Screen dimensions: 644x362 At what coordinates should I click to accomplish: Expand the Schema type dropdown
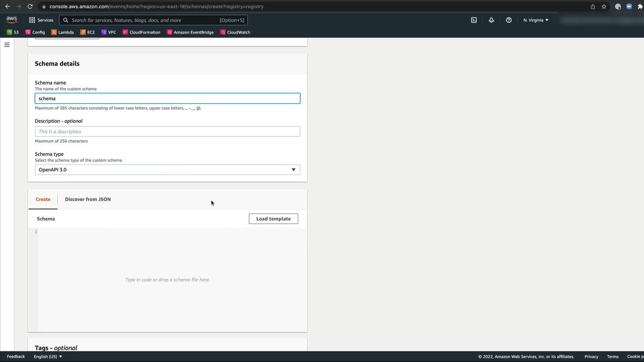[x=167, y=170]
